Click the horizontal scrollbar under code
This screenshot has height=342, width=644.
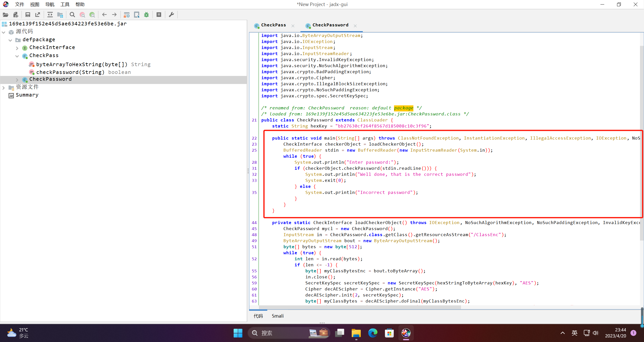pyautogui.click(x=360, y=307)
